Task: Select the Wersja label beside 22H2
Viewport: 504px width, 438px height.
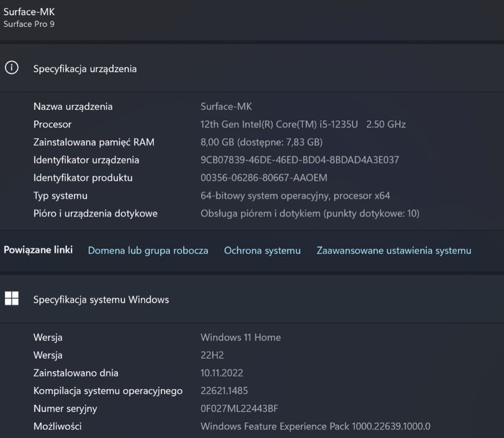Action: pyautogui.click(x=48, y=355)
